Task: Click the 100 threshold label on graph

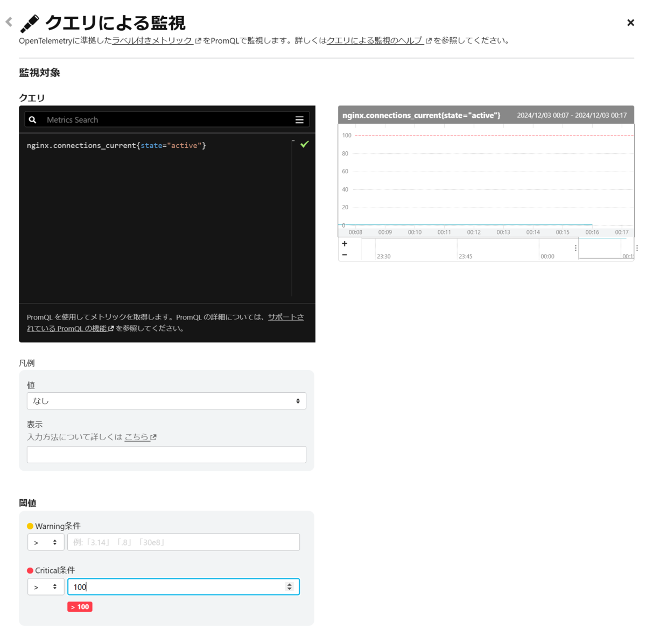Action: point(347,136)
